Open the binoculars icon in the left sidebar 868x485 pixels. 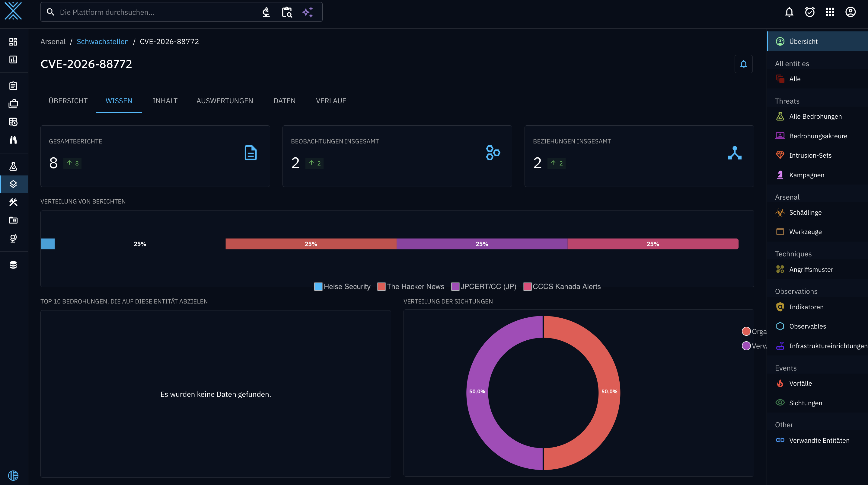coord(13,140)
